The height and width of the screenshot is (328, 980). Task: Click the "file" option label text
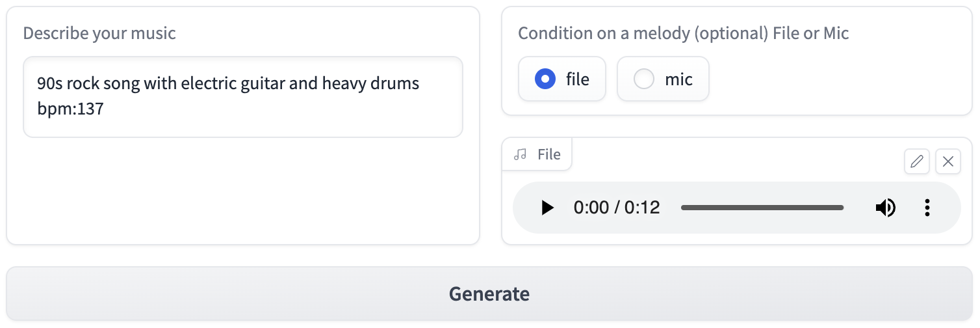[x=578, y=79]
